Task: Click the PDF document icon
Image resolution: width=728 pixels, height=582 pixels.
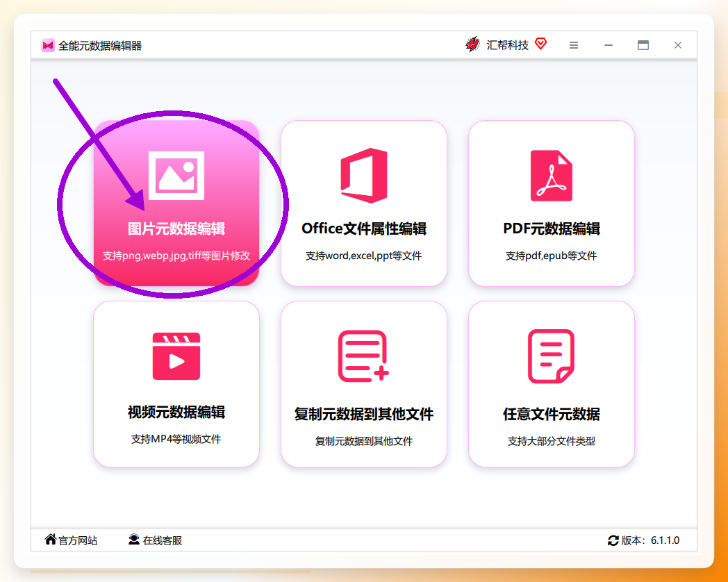Action: click(552, 176)
